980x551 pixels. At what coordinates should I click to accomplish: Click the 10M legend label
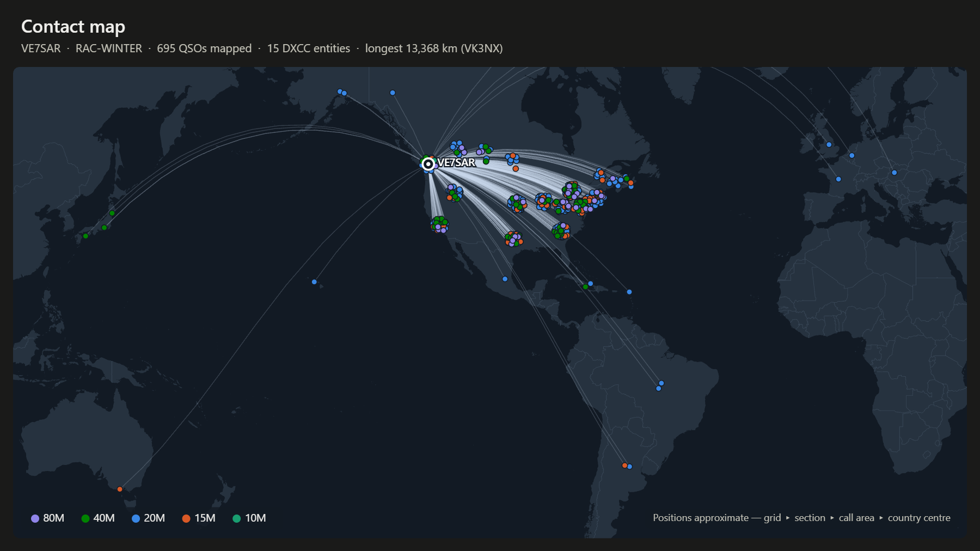(x=255, y=518)
